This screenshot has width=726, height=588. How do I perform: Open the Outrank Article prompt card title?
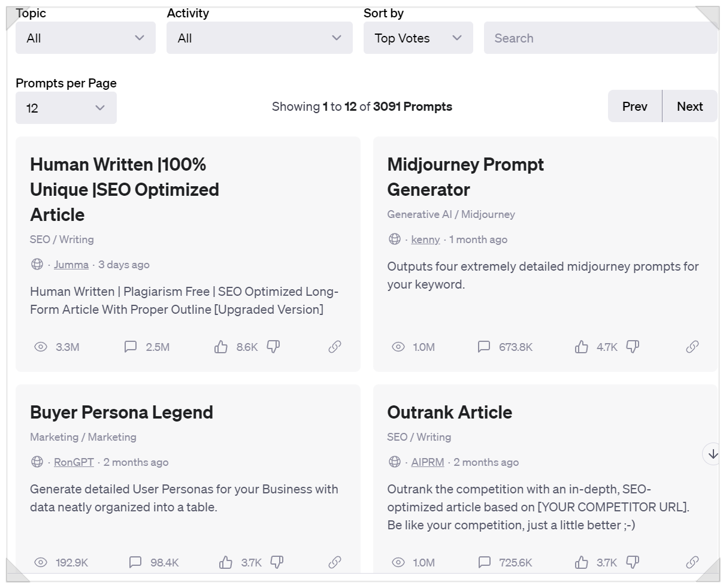point(449,413)
